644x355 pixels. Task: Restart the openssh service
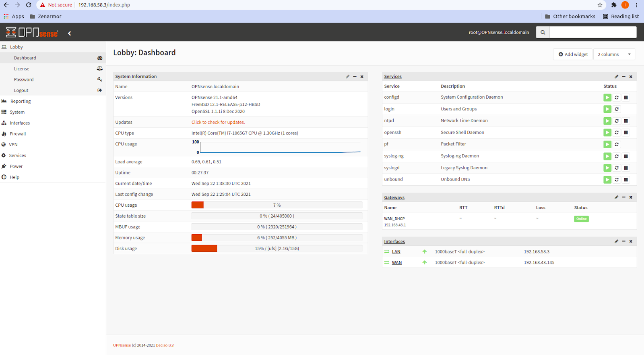[617, 133]
